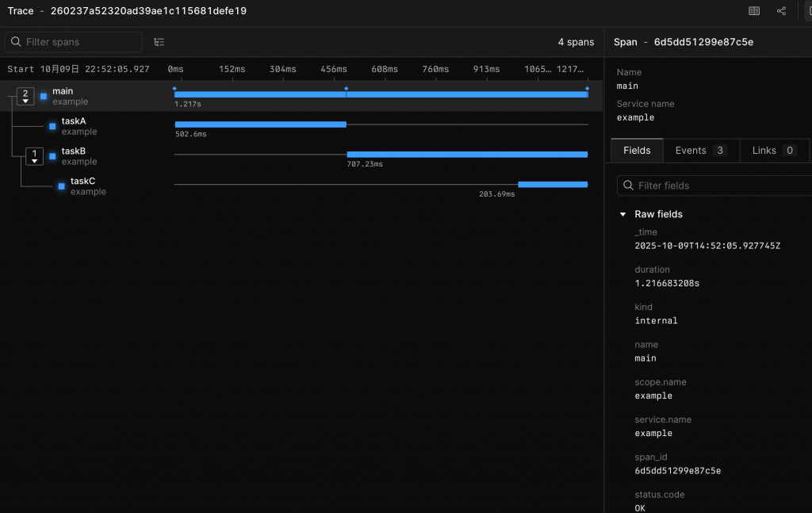Click the span ID 6d5dd51299e87c5e header
Image resolution: width=812 pixels, height=513 pixels.
703,42
